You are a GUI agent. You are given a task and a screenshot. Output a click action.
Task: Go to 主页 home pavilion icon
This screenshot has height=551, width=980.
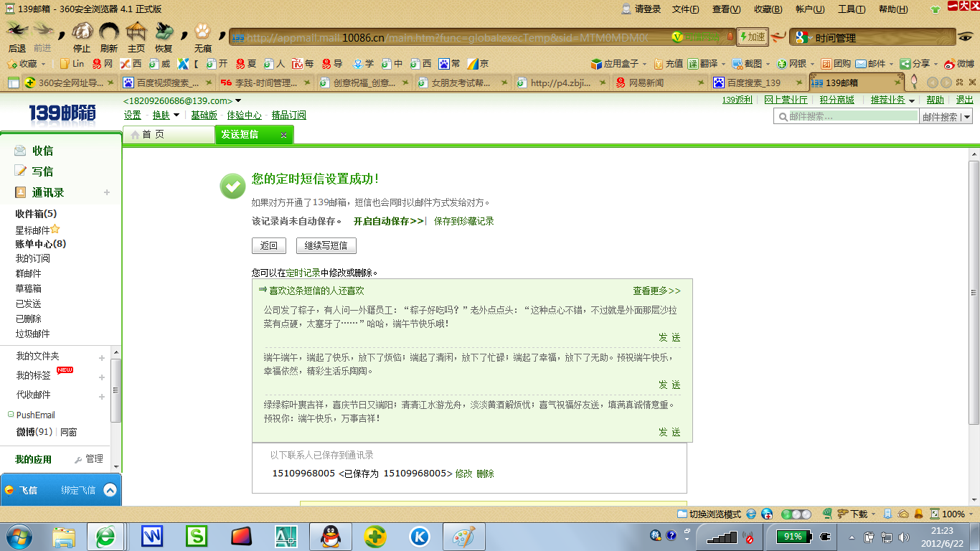[x=136, y=31]
